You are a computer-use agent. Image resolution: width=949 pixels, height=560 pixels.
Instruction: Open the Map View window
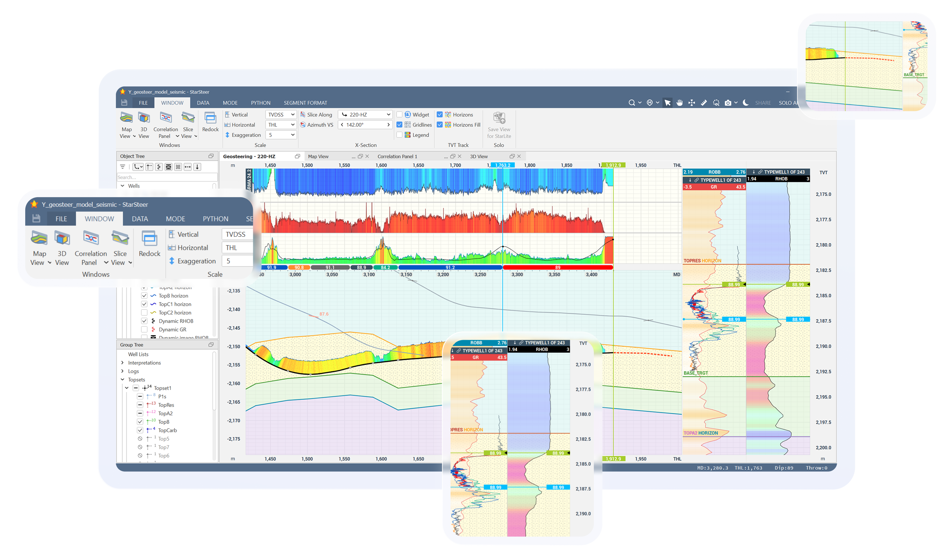[x=126, y=118]
